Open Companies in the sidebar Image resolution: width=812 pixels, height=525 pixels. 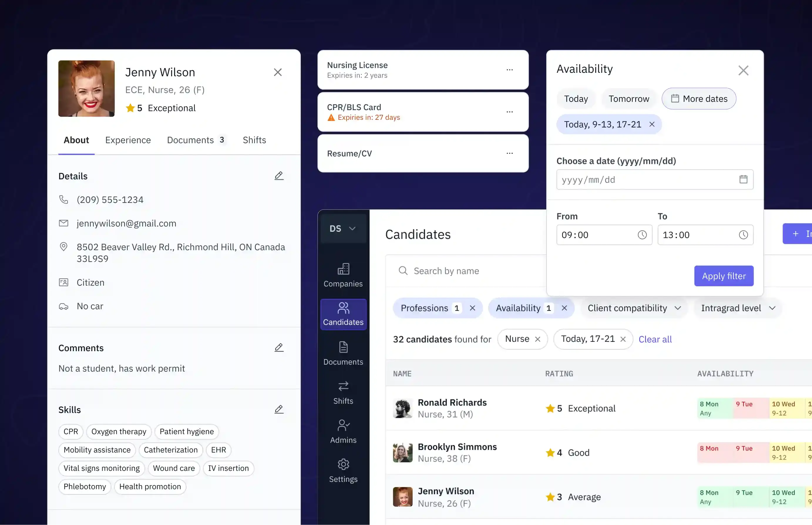pyautogui.click(x=343, y=275)
